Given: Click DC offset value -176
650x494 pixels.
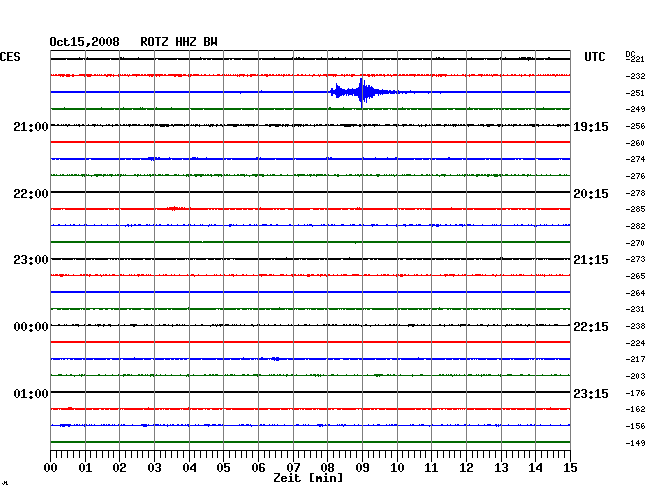Looking at the screenshot, I should pyautogui.click(x=635, y=393).
